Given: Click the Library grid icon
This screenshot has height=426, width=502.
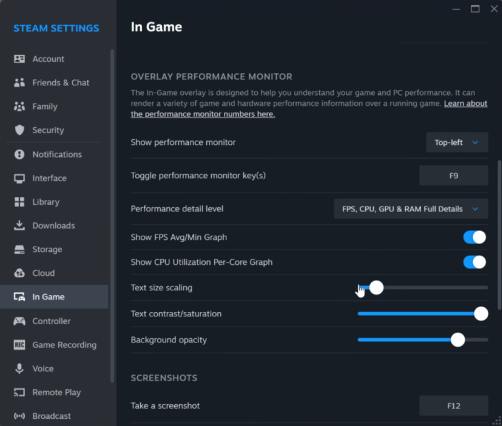Looking at the screenshot, I should [19, 202].
